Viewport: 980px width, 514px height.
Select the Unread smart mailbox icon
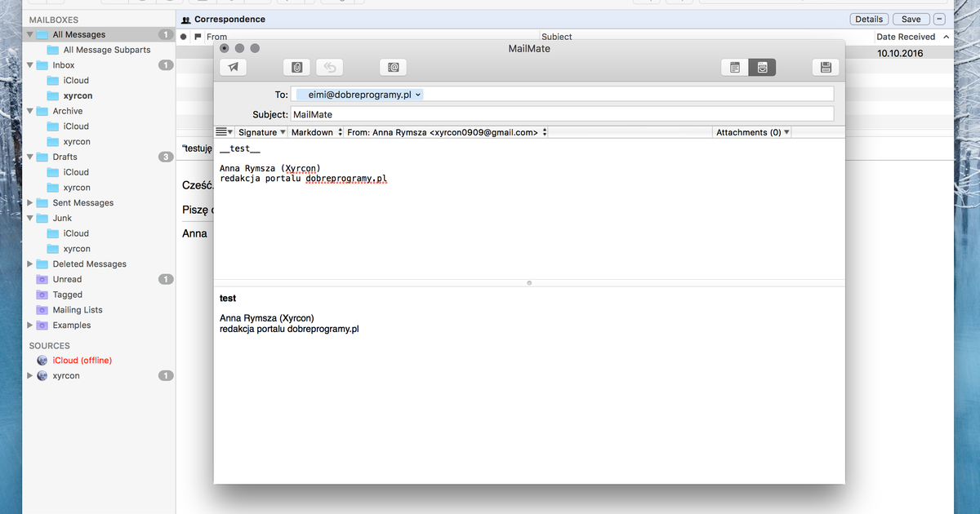[x=42, y=279]
